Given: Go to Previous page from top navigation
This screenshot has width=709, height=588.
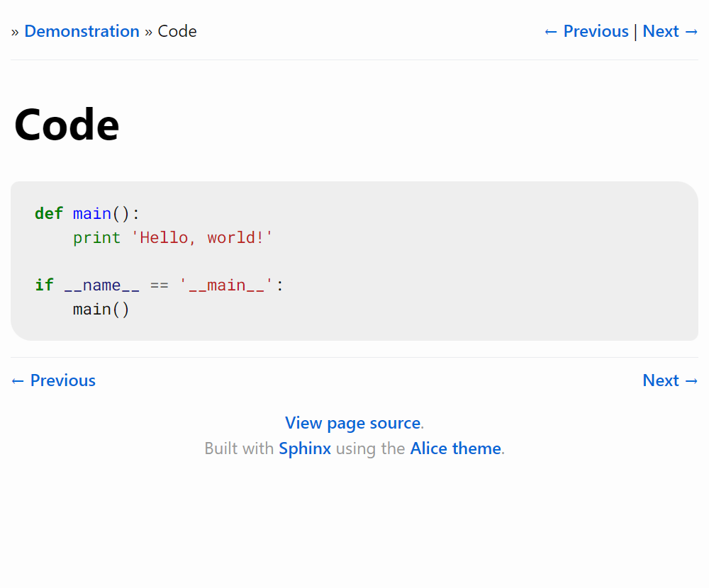Looking at the screenshot, I should click(x=586, y=31).
